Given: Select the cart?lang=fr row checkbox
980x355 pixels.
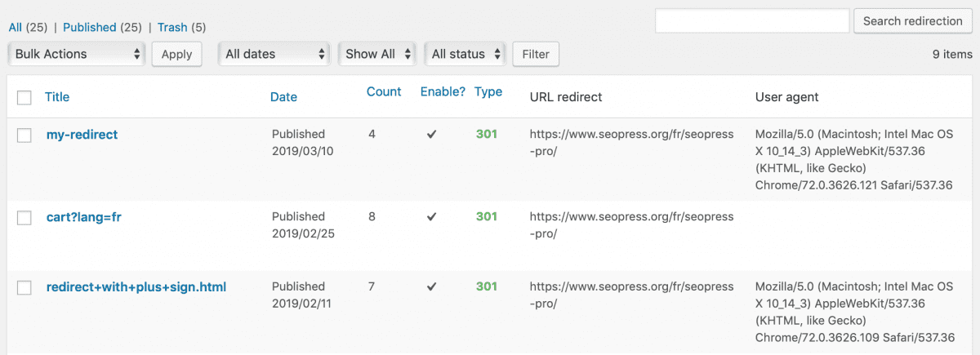Looking at the screenshot, I should click(x=24, y=218).
